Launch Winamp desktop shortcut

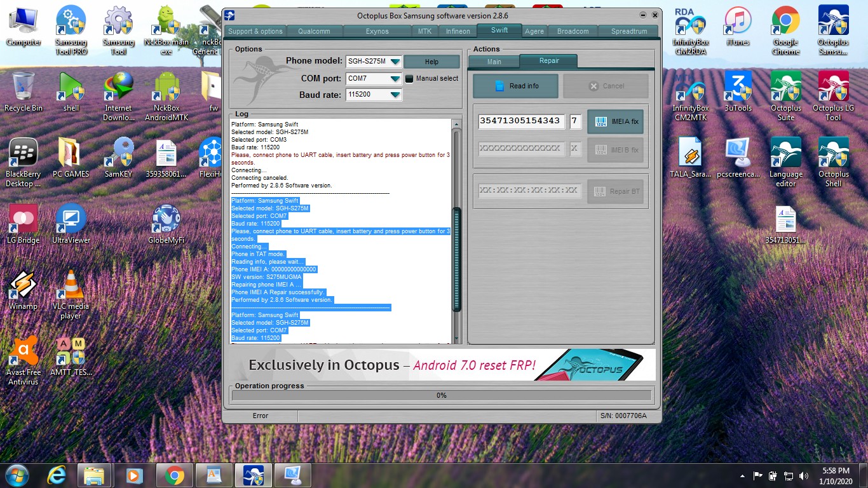pos(24,290)
